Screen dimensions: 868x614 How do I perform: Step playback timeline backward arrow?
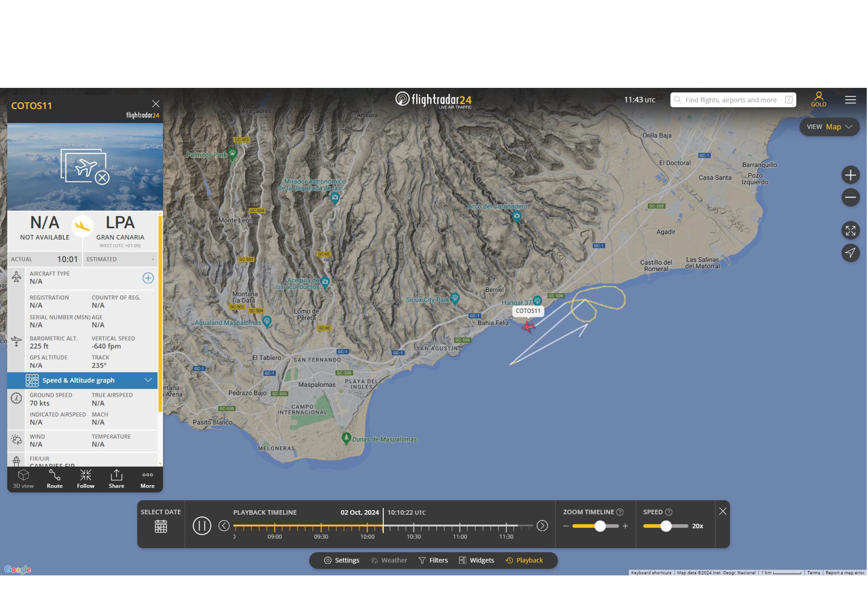224,526
